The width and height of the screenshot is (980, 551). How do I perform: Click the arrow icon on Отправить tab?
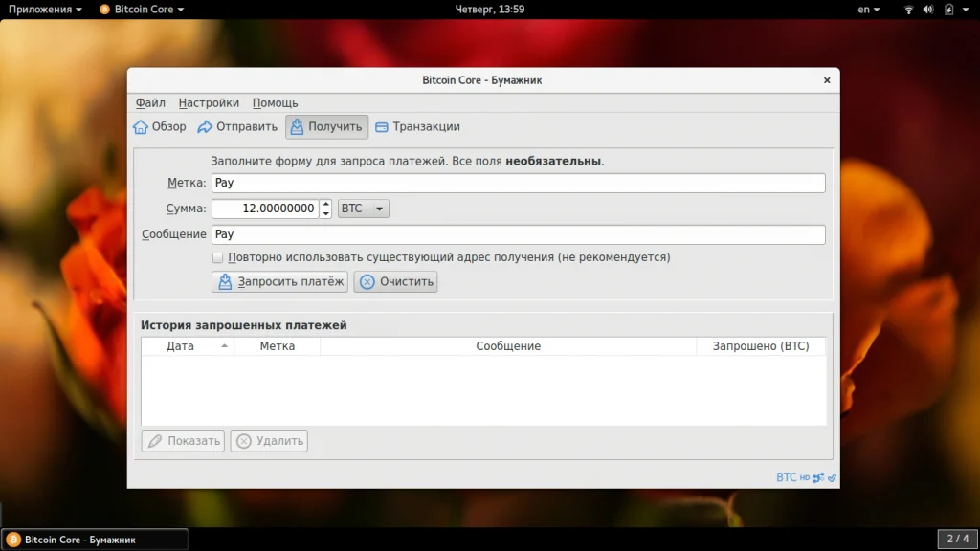point(205,127)
